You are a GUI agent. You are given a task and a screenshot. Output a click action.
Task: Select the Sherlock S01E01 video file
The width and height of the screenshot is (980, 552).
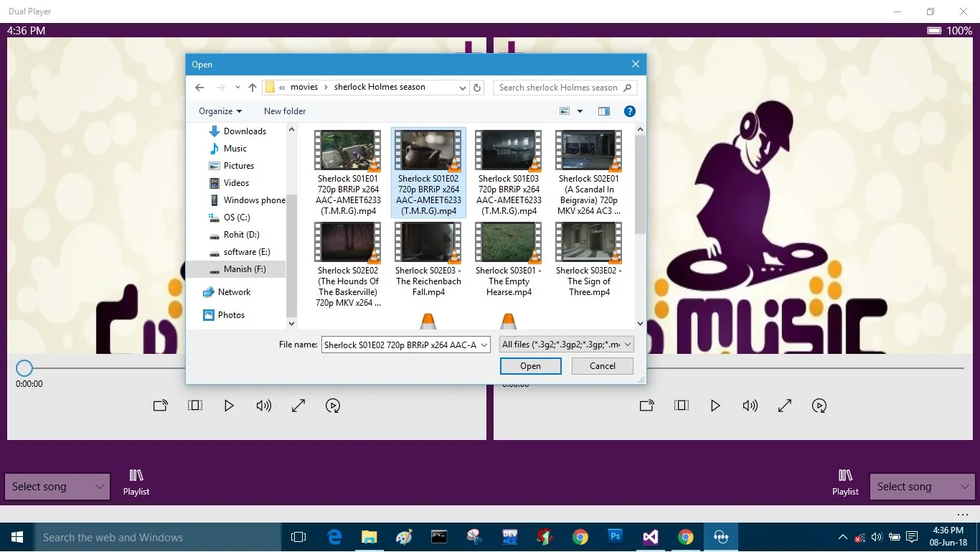coord(348,172)
